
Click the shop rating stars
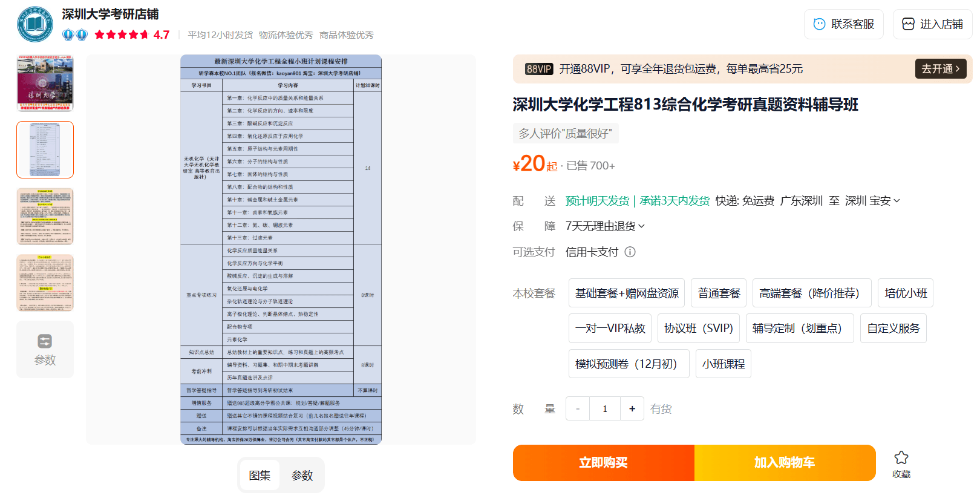tap(122, 34)
